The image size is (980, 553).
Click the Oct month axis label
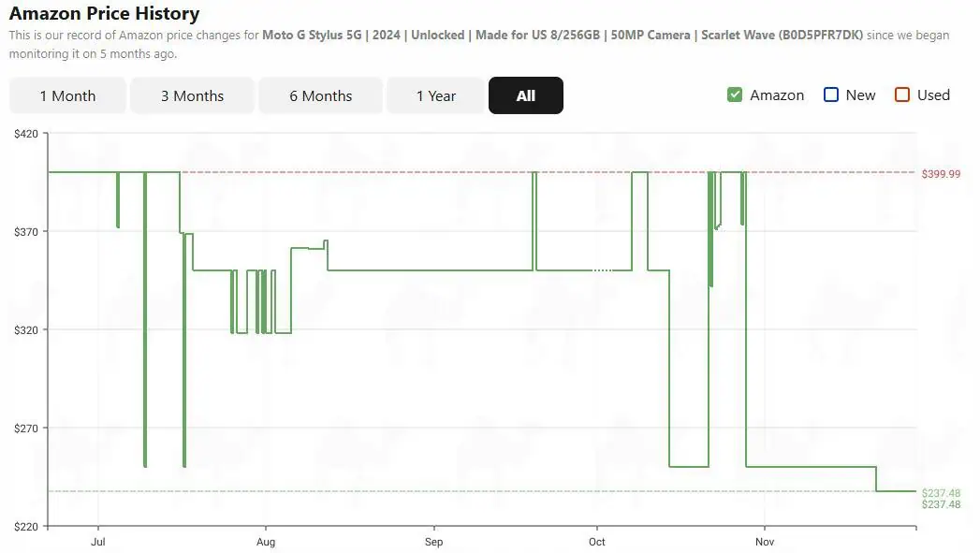(x=597, y=542)
